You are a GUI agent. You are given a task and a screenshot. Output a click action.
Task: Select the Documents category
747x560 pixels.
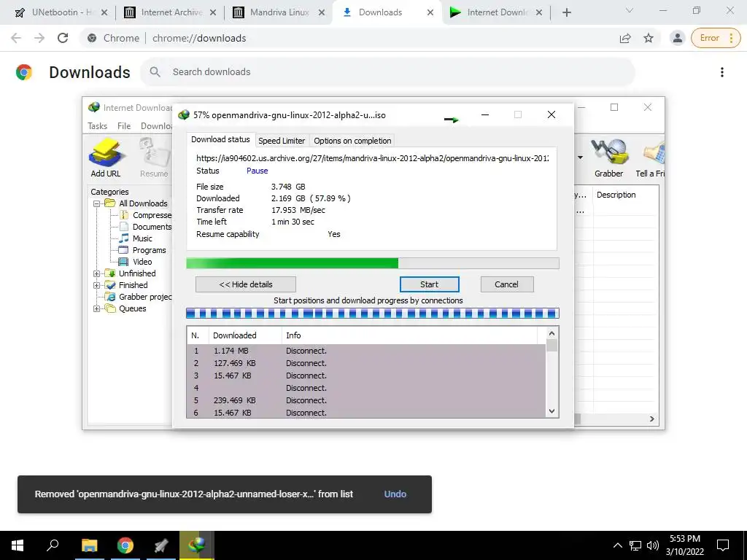[x=152, y=227]
